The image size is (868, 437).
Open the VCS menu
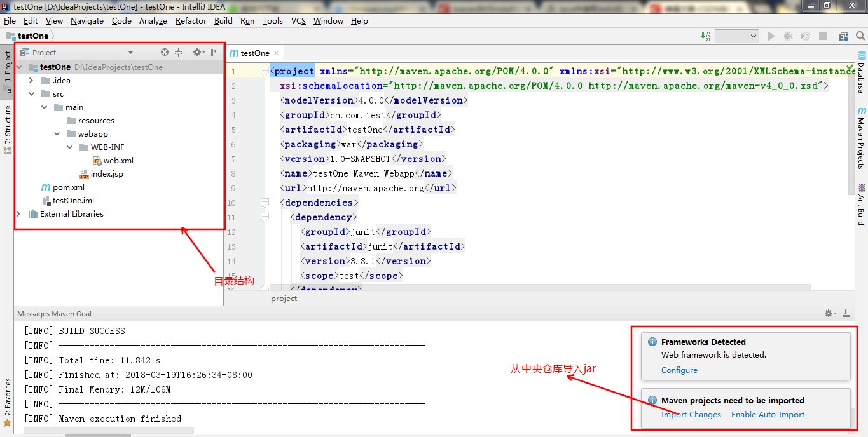pos(298,20)
